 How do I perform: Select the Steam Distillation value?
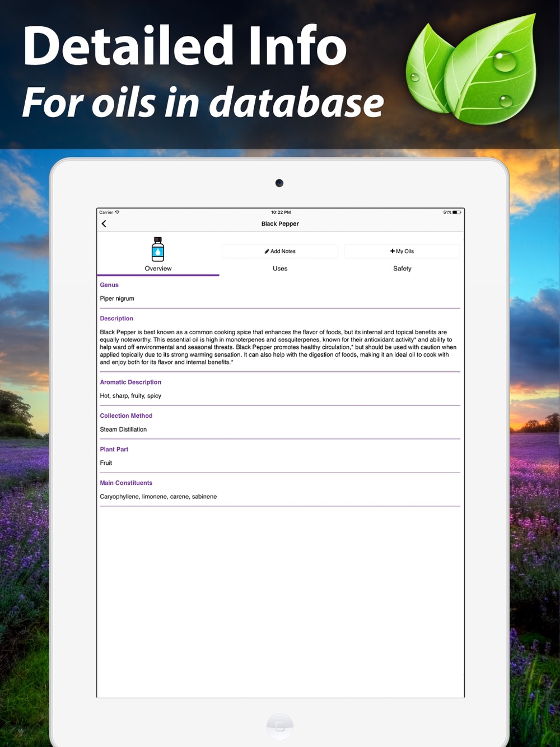tap(123, 429)
